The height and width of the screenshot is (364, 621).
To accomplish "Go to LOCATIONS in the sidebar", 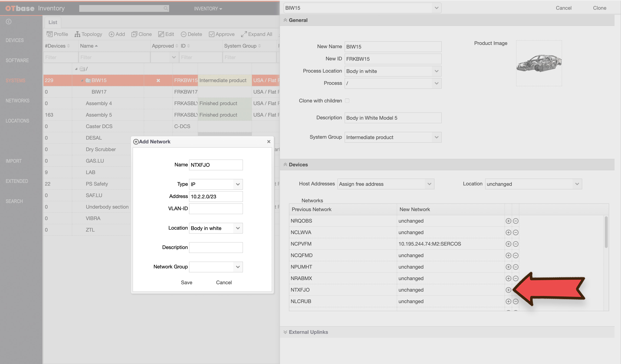I will click(17, 121).
